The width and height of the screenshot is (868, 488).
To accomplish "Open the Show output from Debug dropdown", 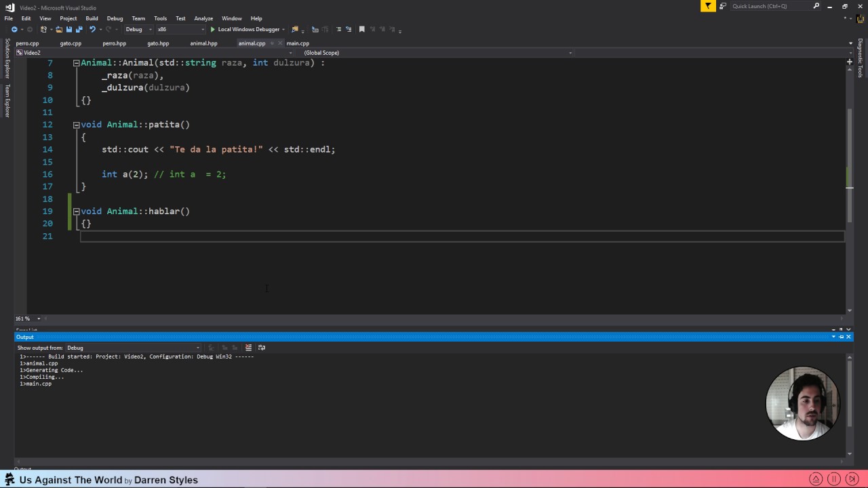I will point(133,348).
